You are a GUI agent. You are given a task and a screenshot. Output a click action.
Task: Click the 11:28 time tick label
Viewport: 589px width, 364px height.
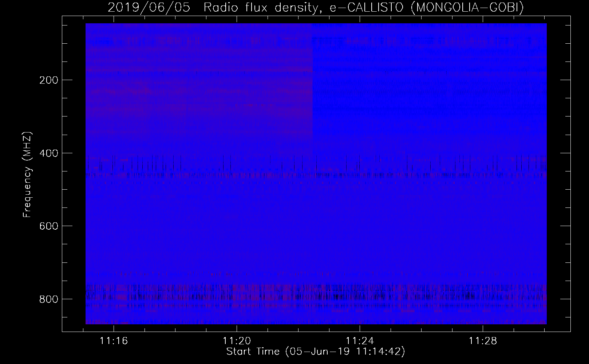point(483,341)
